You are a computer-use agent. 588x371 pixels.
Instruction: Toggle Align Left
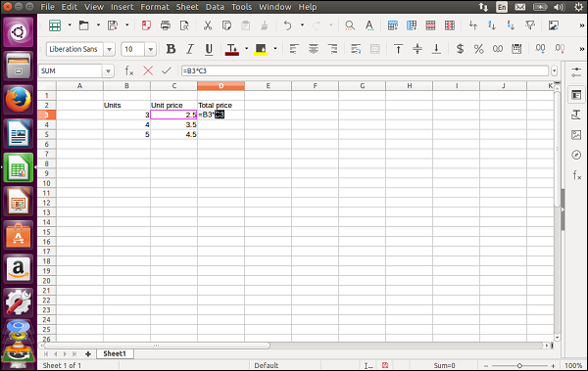click(294, 49)
